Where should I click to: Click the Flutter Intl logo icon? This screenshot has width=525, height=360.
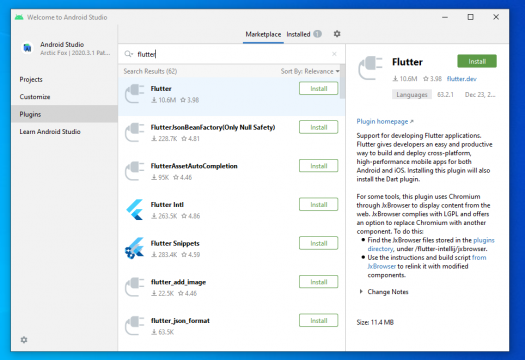[134, 210]
